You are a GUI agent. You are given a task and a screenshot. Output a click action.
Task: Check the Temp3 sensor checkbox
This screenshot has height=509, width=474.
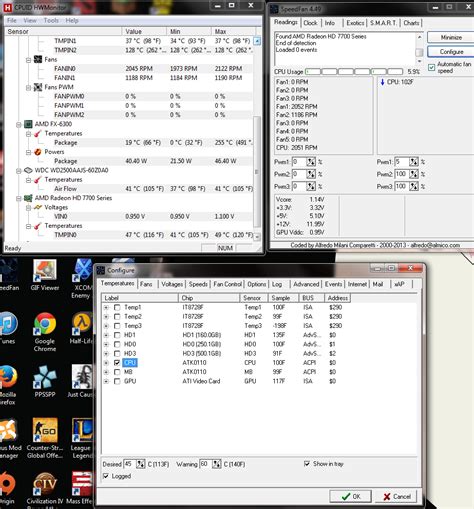pyautogui.click(x=117, y=326)
